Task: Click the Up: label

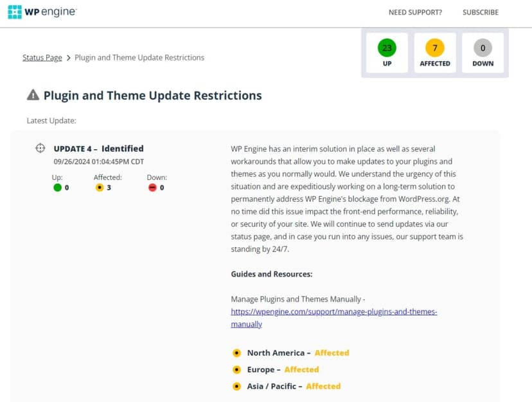Action: point(57,178)
